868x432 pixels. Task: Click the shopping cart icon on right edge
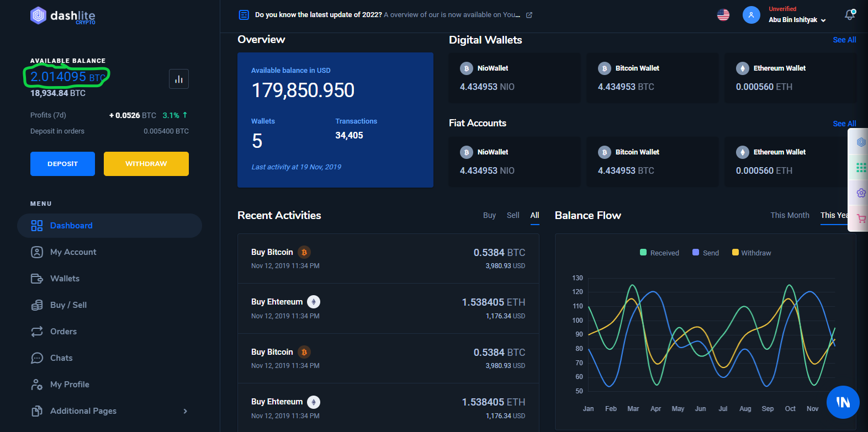tap(861, 218)
